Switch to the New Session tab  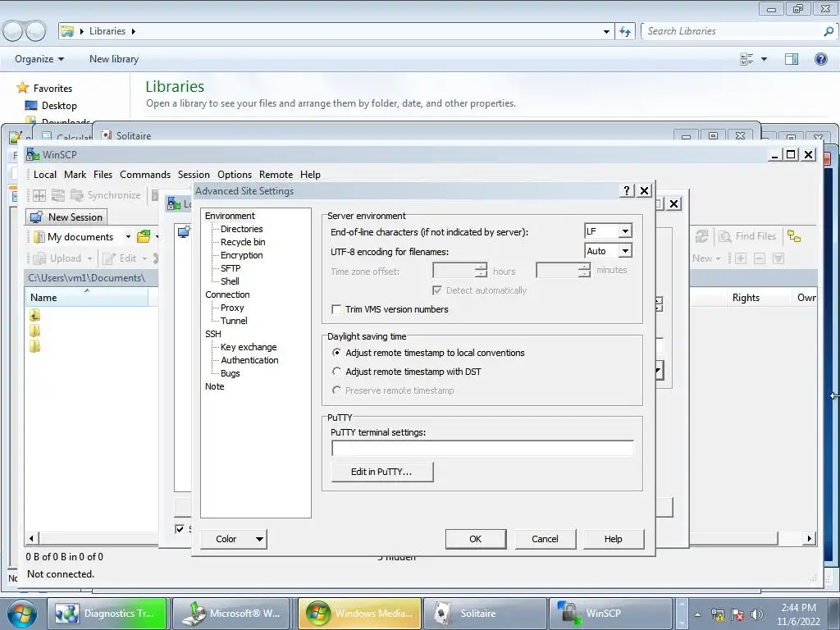pos(66,217)
